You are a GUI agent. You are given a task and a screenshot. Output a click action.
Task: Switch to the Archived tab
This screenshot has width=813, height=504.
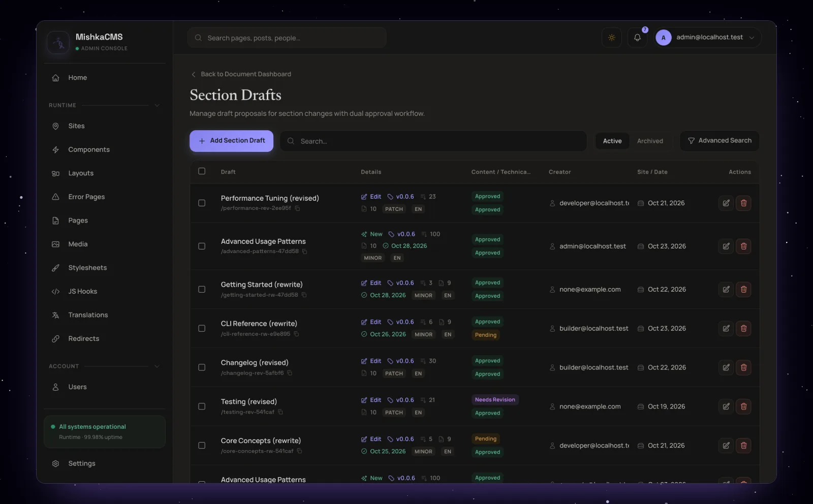point(650,141)
